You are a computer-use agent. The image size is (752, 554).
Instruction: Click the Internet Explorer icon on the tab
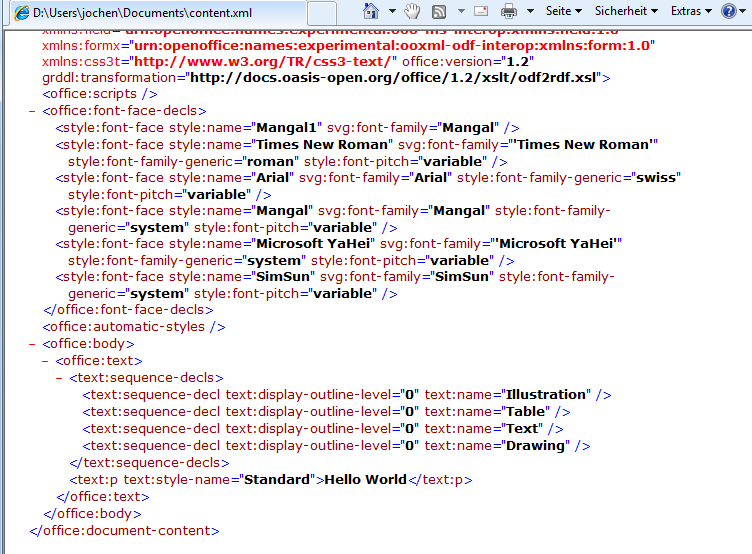click(x=20, y=13)
